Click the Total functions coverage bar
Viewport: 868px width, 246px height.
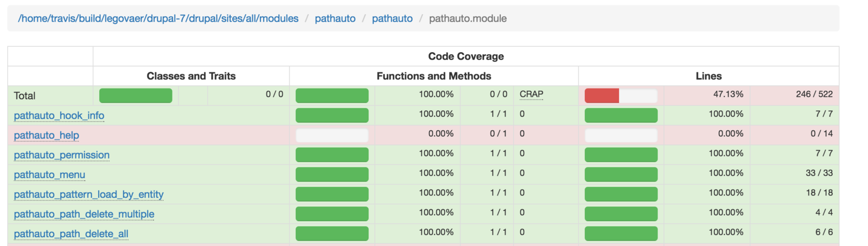(x=332, y=96)
